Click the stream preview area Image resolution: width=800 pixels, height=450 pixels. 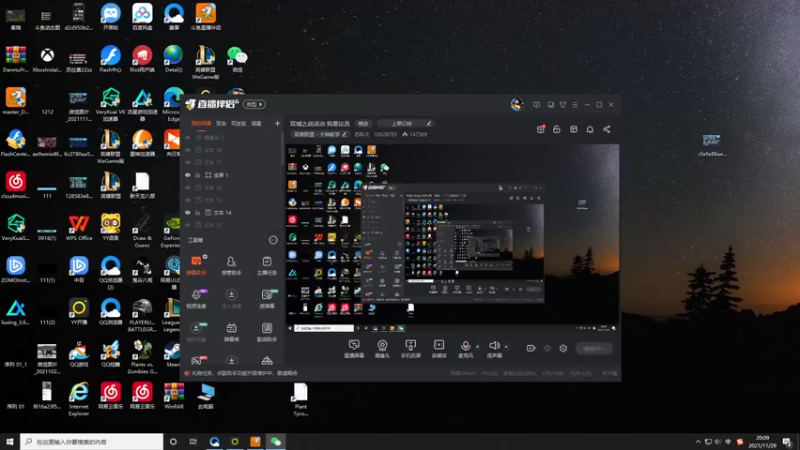click(x=452, y=238)
